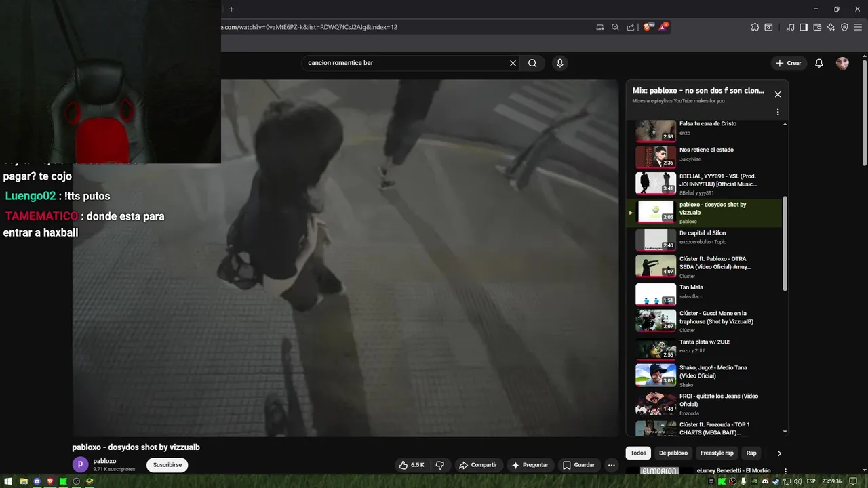Image resolution: width=868 pixels, height=488 pixels.
Task: Start voice search with the microphone icon
Action: 559,63
